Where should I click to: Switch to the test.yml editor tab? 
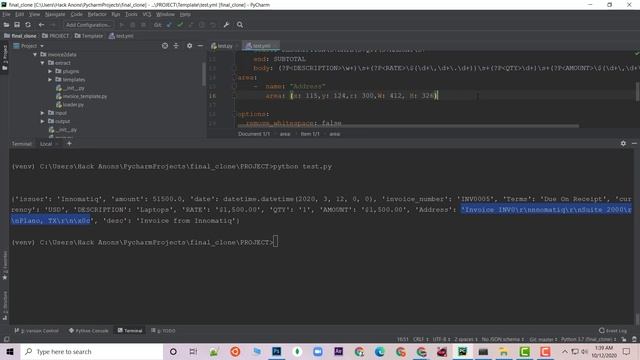[261, 46]
